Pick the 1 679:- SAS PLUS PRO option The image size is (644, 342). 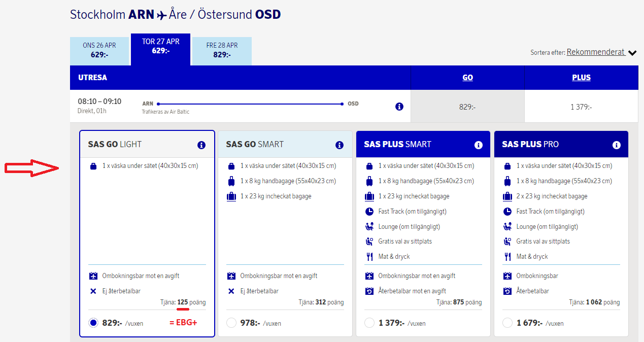[507, 323]
